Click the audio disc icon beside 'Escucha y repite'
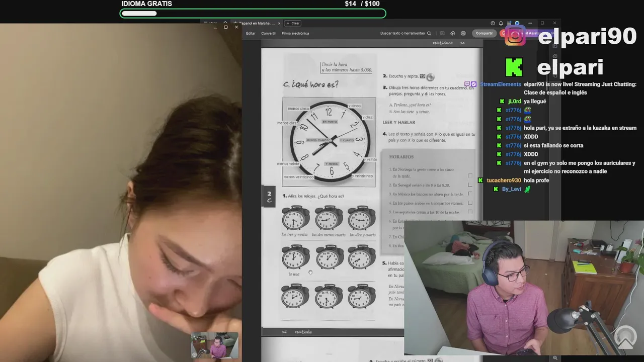This screenshot has height=362, width=644. [x=430, y=77]
